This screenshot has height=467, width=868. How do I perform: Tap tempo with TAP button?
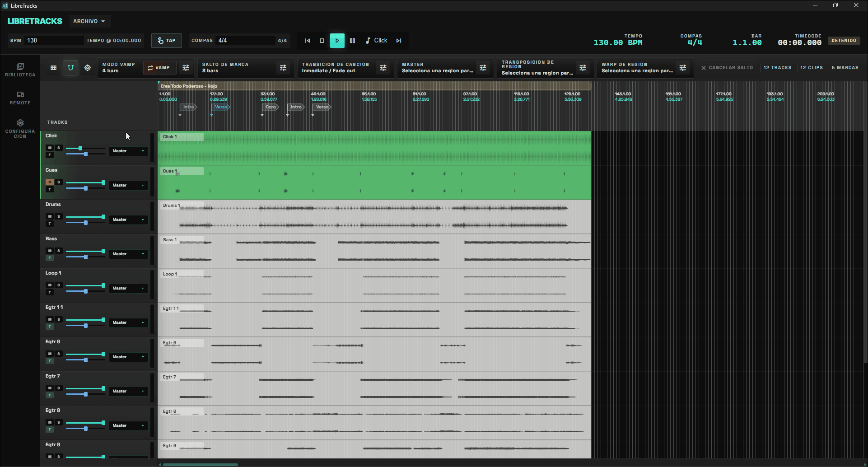(167, 41)
